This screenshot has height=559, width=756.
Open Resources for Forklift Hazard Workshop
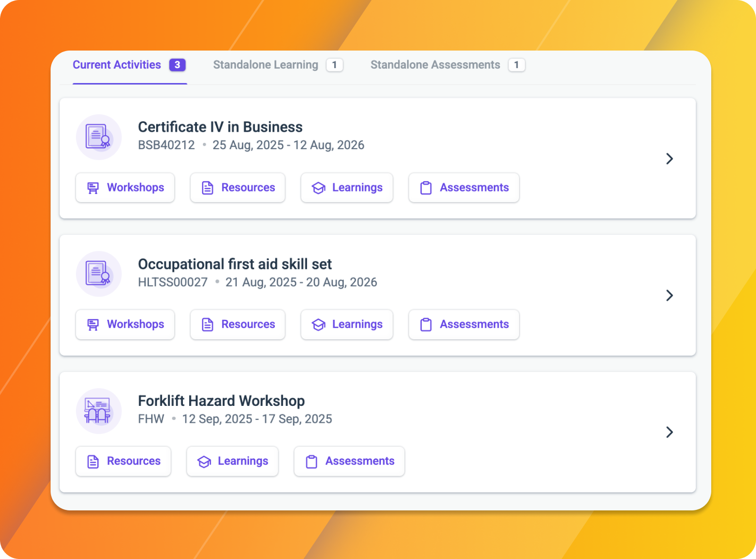[x=124, y=461]
